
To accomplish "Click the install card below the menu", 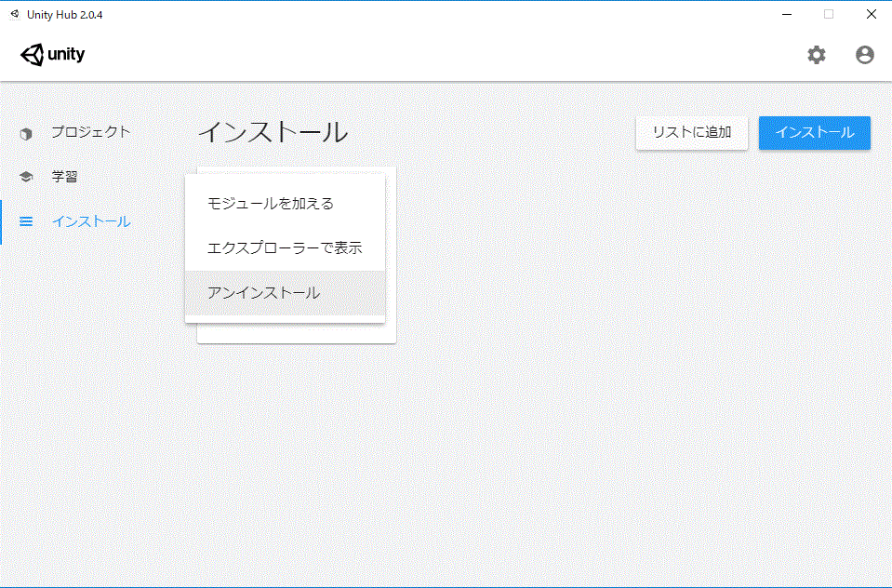I will point(296,333).
